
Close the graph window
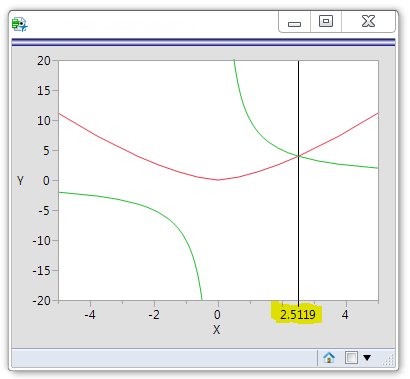point(368,22)
